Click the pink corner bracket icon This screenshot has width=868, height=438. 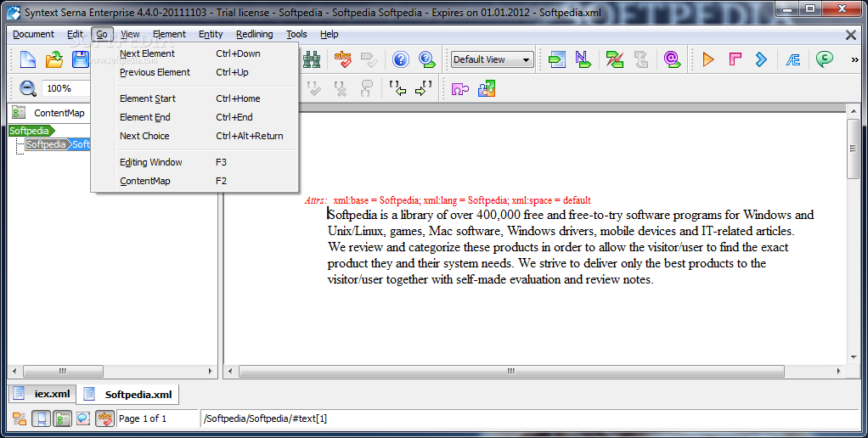tap(736, 59)
